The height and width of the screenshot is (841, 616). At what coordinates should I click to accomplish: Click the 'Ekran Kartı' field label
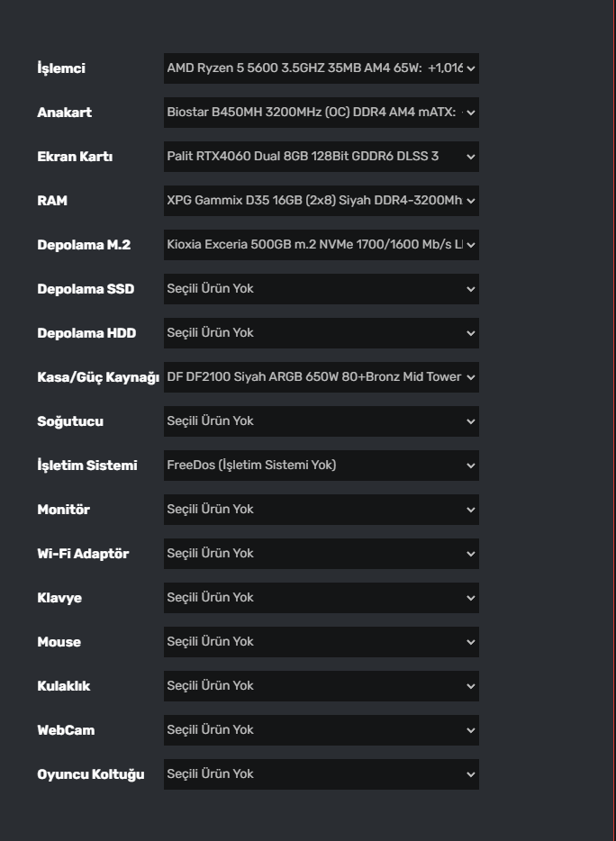coord(75,157)
